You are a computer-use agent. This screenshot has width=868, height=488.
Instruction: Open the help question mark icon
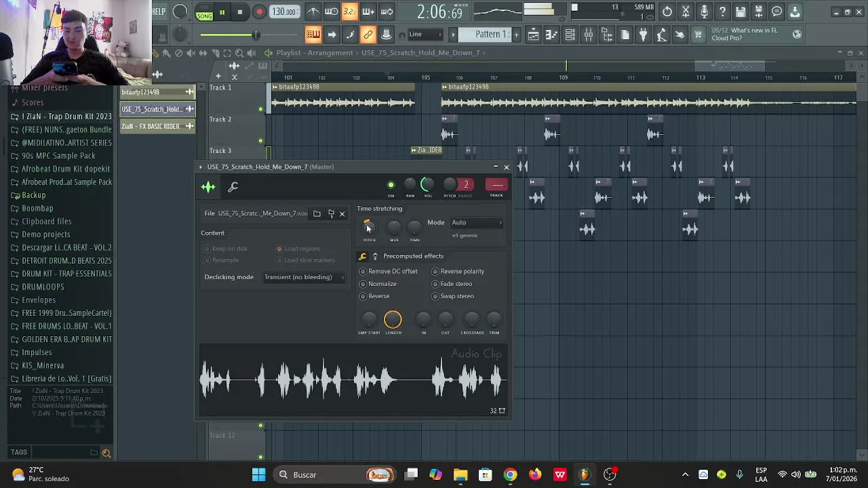coord(722,12)
